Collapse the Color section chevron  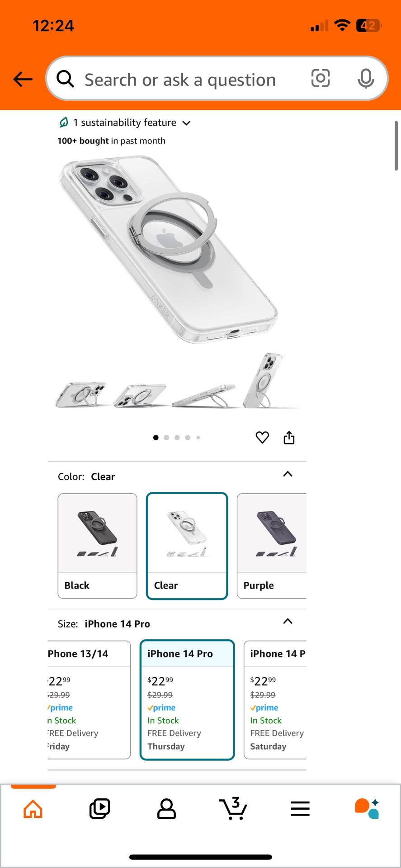pyautogui.click(x=288, y=474)
